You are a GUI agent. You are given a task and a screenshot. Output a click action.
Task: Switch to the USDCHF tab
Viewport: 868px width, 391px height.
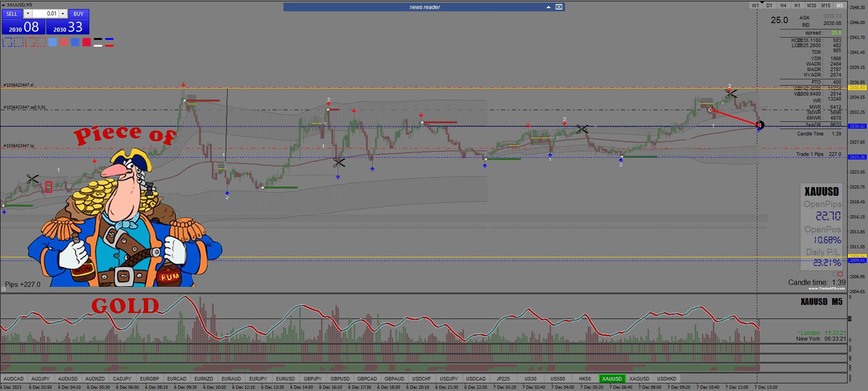(x=422, y=379)
